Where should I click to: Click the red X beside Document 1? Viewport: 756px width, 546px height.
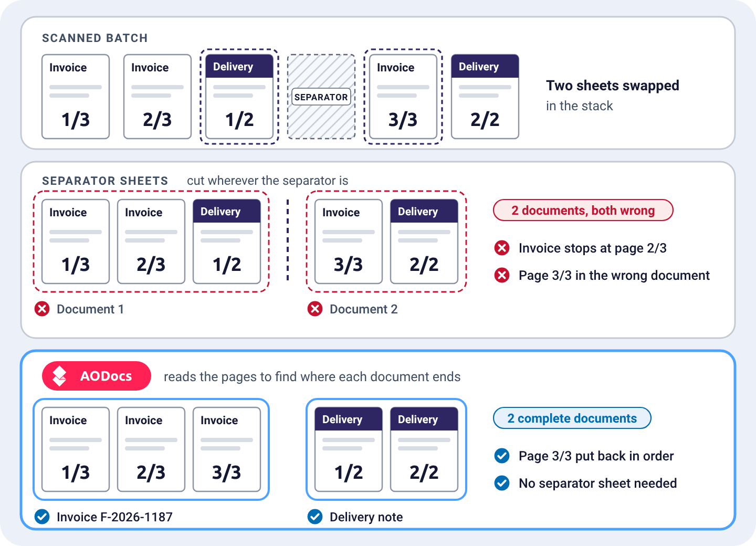(x=42, y=309)
